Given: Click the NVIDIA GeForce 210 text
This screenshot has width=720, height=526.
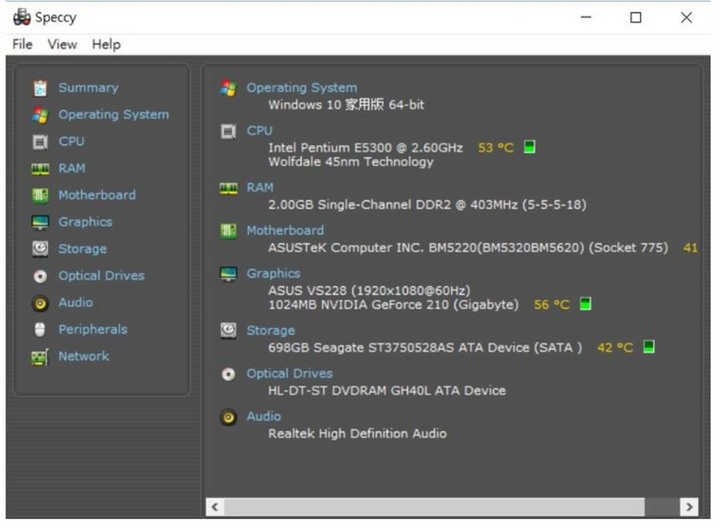Looking at the screenshot, I should coord(394,305).
